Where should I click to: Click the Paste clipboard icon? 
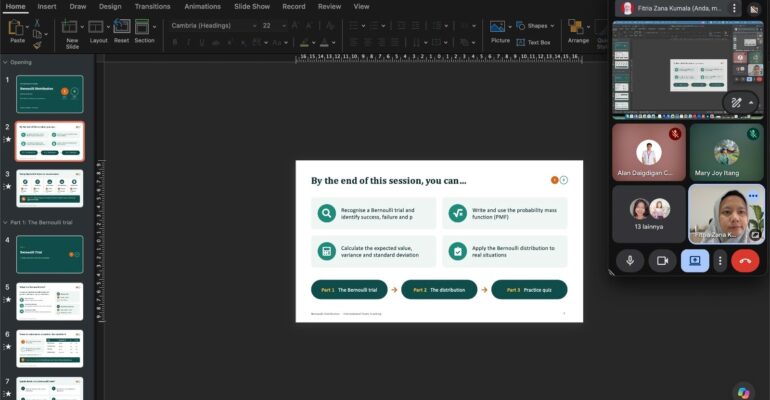[15, 28]
